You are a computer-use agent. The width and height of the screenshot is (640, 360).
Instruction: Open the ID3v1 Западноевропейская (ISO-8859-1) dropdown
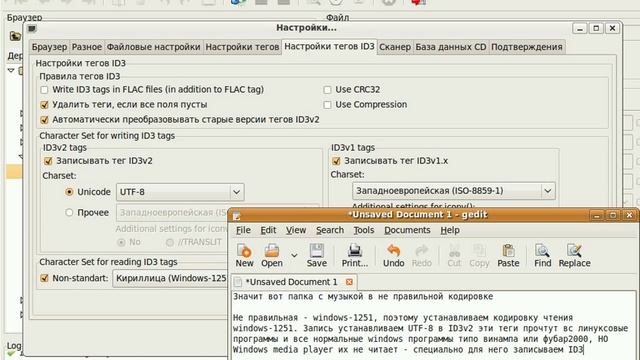point(453,191)
